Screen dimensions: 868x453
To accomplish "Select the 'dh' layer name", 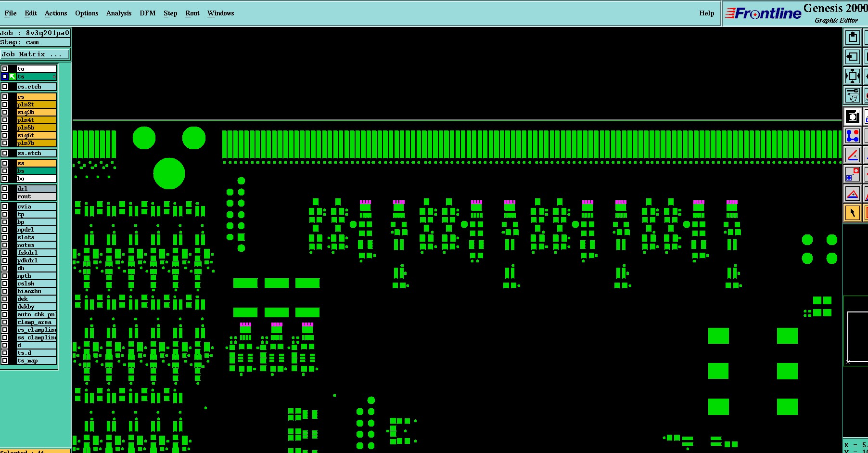I will click(37, 268).
